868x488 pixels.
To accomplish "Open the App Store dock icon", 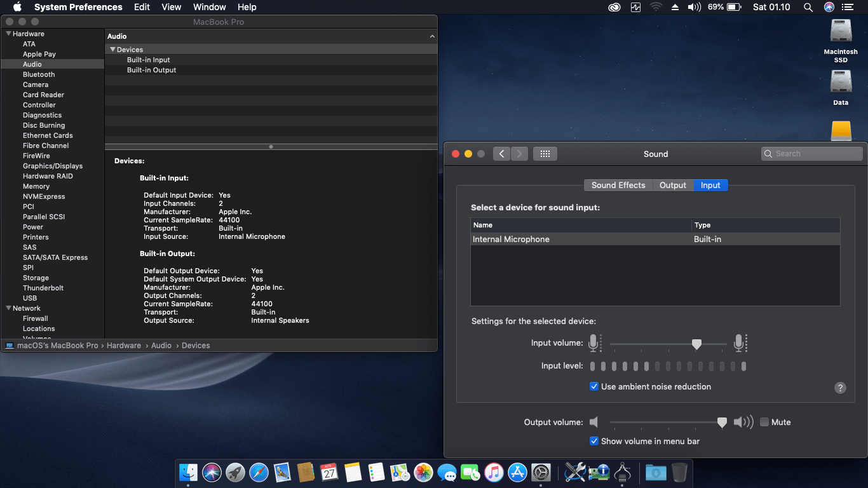I will 517,472.
